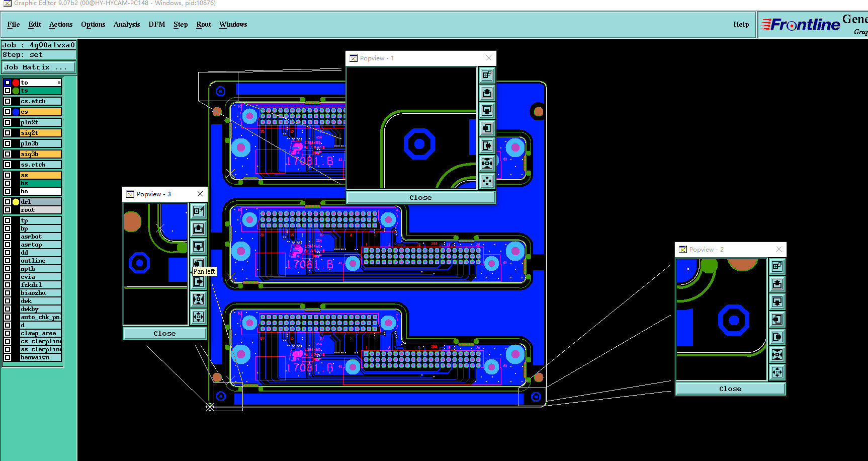Pan down in Popview - 3
868x461 pixels.
(x=198, y=246)
